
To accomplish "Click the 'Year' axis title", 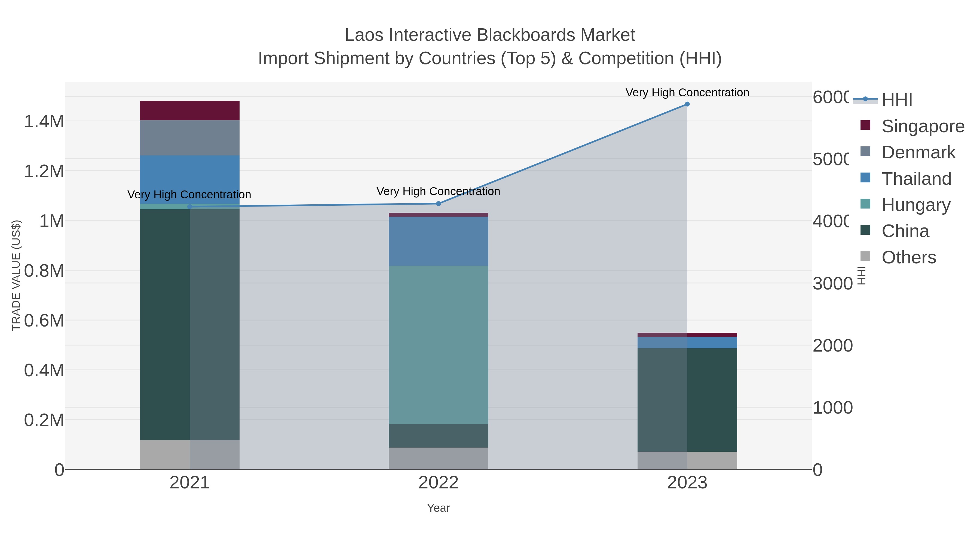I will (438, 508).
